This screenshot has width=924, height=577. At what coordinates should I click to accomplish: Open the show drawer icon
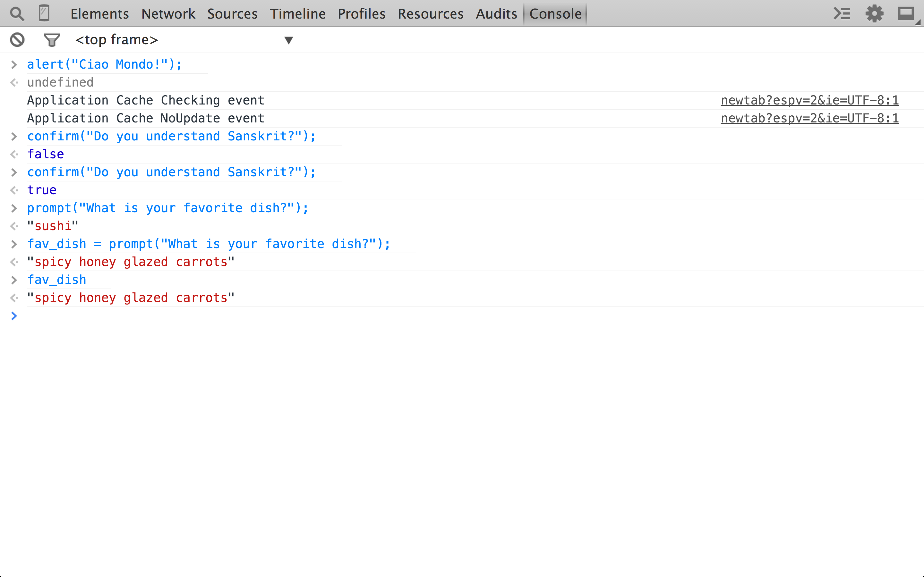(842, 14)
